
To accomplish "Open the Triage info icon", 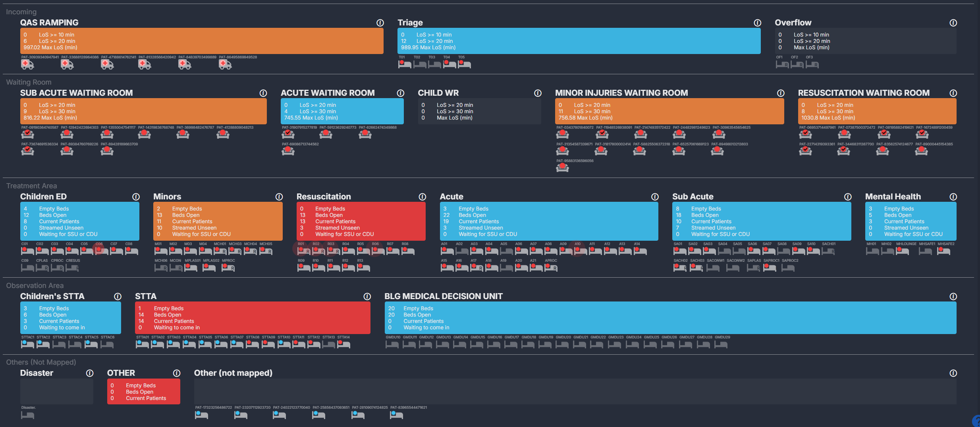I will [757, 23].
